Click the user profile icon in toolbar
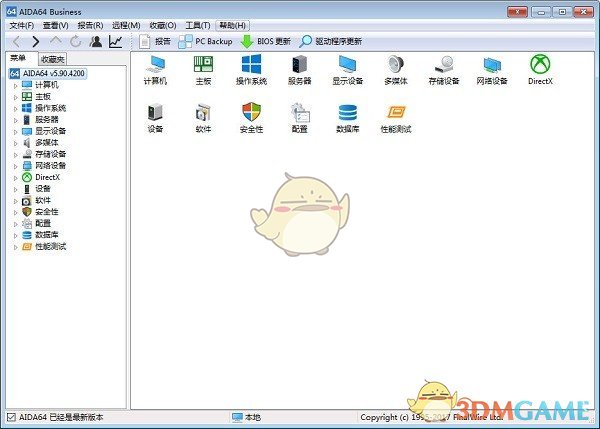Image resolution: width=600 pixels, height=429 pixels. [x=95, y=41]
